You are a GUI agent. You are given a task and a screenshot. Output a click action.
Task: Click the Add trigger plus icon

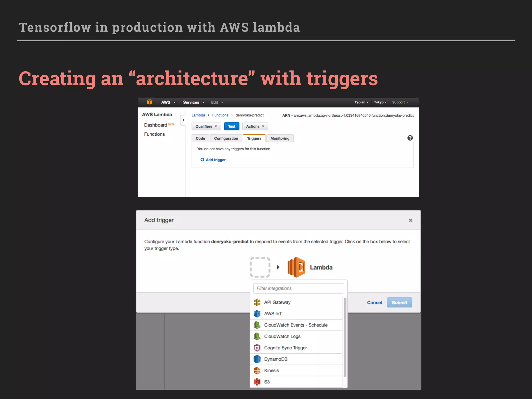click(202, 159)
